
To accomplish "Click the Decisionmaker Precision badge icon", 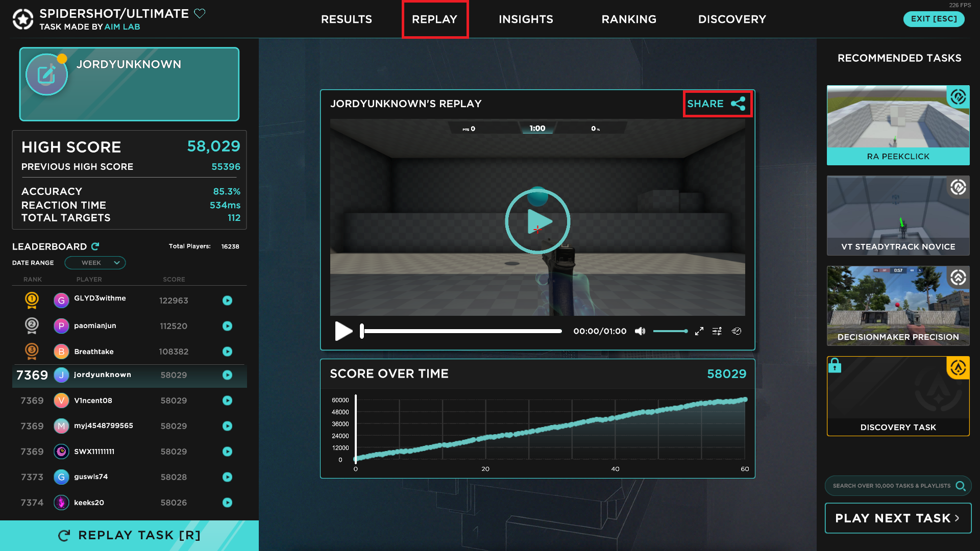I will point(958,277).
